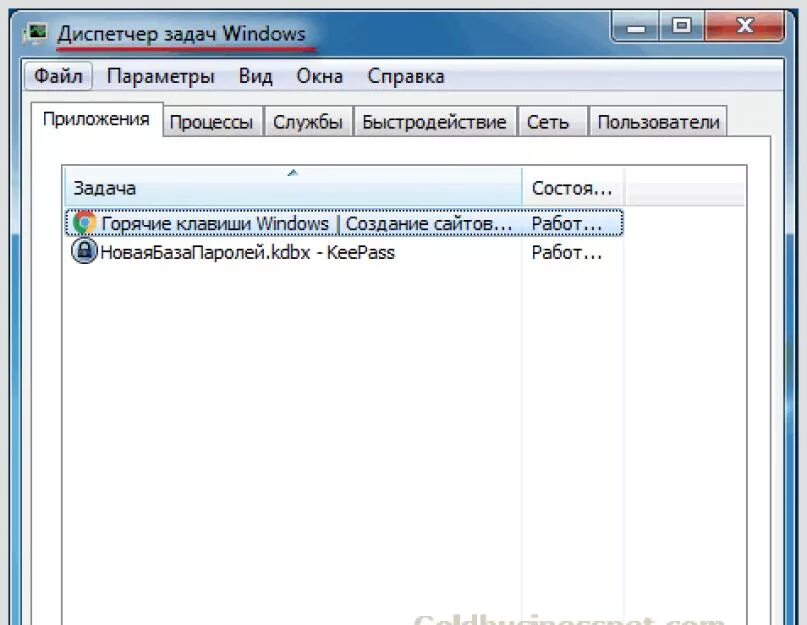Screen dimensions: 807x625
Task: Close the Диспетчер задач Windows window
Action: tap(745, 26)
